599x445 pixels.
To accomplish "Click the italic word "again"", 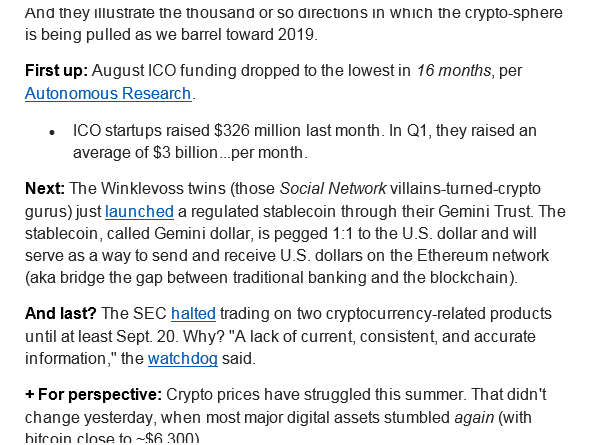I will pyautogui.click(x=474, y=417).
